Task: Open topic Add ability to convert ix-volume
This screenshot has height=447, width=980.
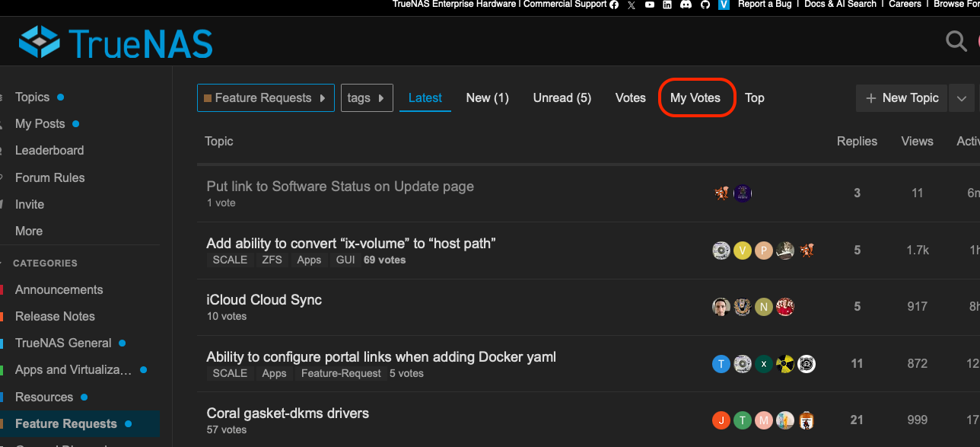Action: pos(352,244)
